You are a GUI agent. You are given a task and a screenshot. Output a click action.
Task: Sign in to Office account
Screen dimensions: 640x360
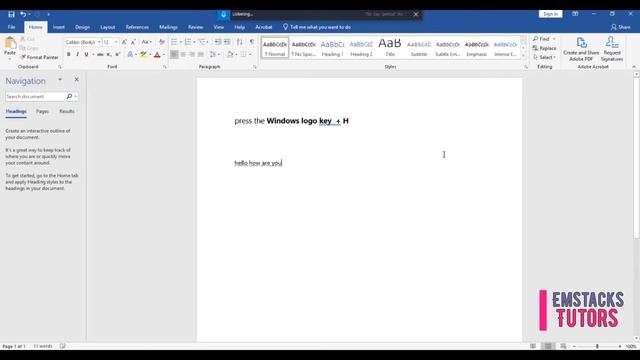[x=550, y=14]
